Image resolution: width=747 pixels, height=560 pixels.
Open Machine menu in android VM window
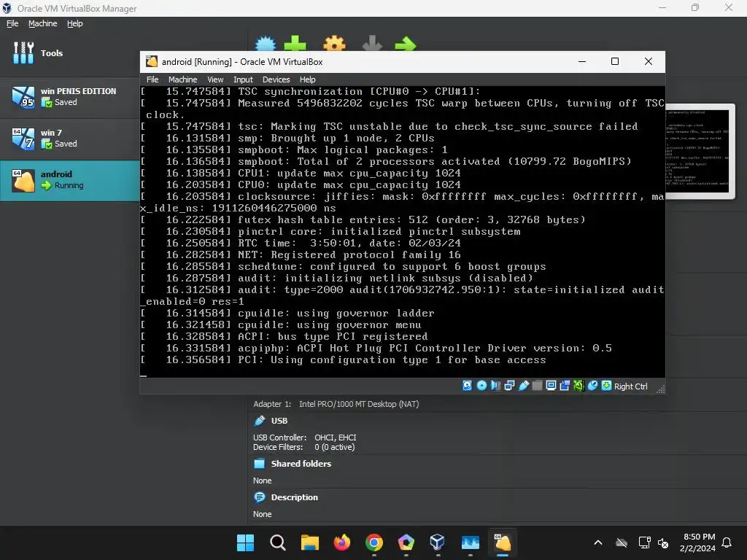(x=182, y=79)
